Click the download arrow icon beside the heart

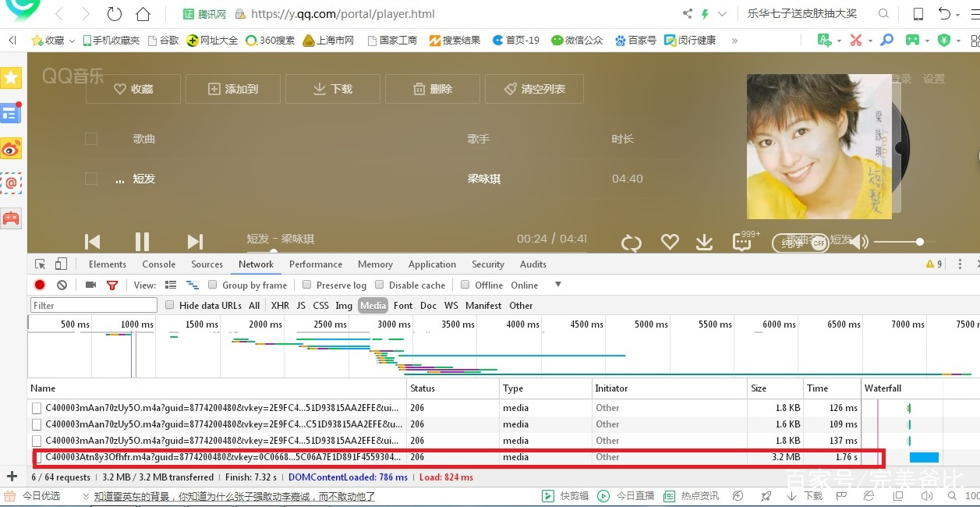704,242
